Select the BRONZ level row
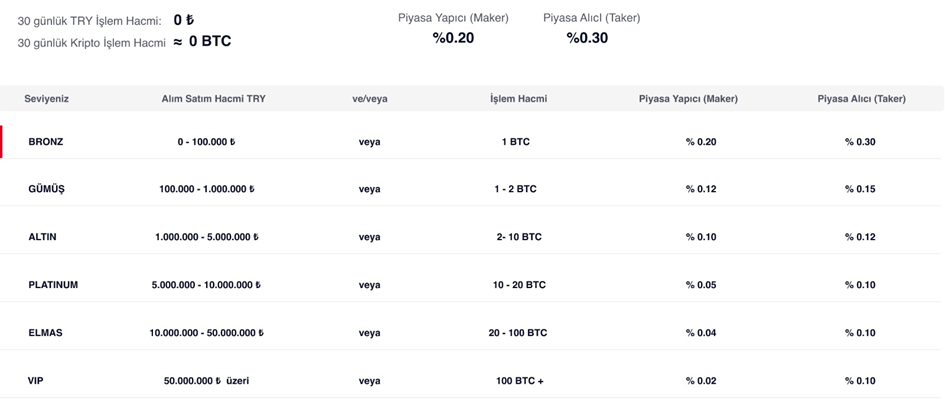945x404 pixels. 472,142
